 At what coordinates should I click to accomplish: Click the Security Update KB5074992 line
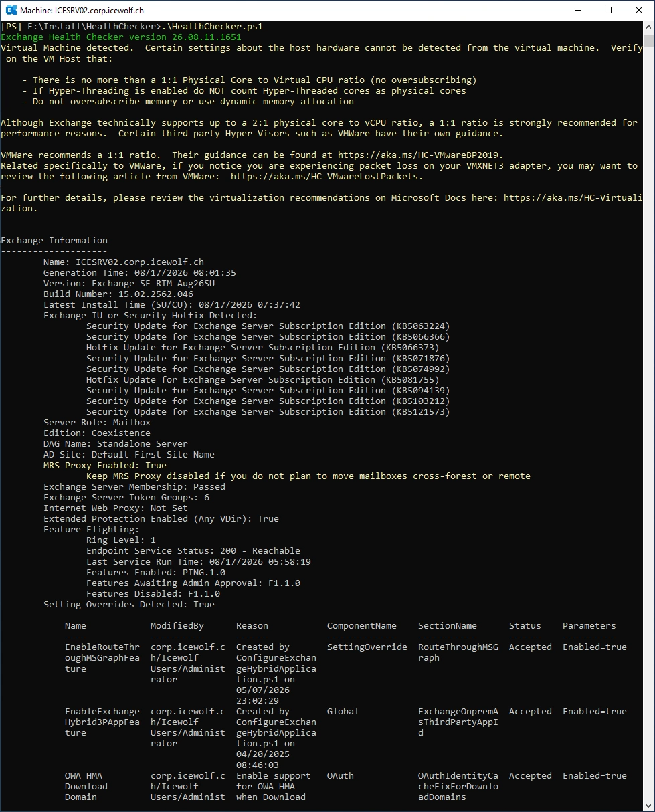point(268,369)
